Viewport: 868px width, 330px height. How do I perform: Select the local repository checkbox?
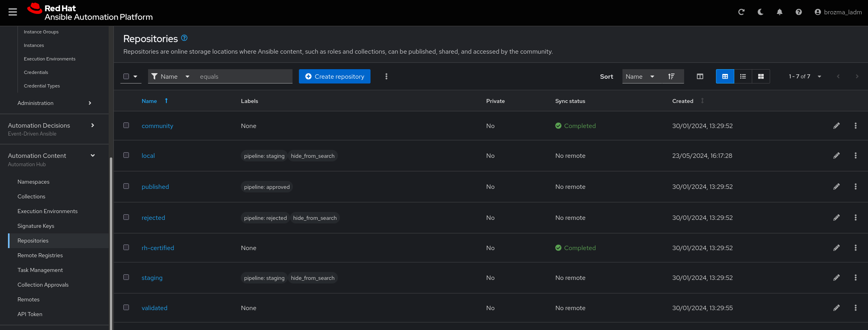coord(126,155)
